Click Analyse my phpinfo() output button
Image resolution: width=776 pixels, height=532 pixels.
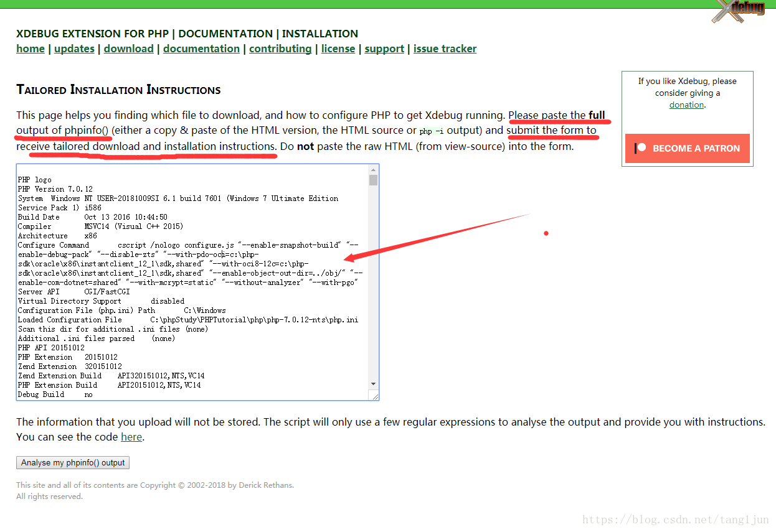point(73,463)
